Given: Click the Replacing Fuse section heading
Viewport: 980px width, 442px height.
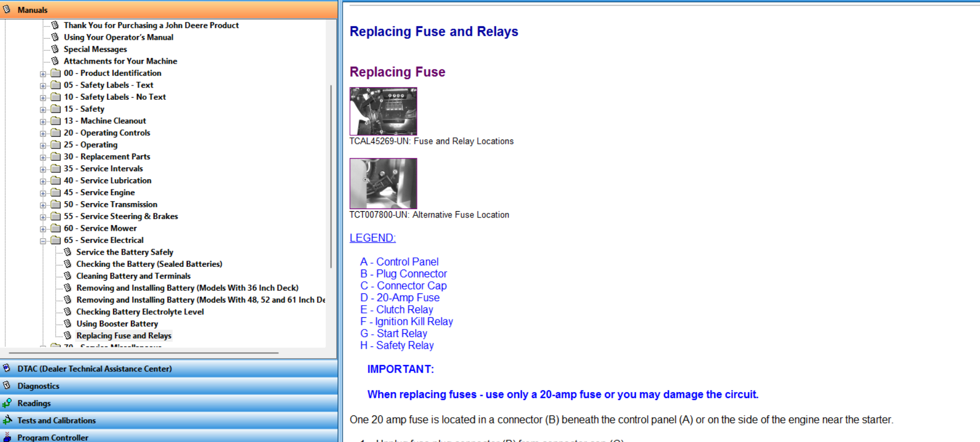Looking at the screenshot, I should [397, 72].
